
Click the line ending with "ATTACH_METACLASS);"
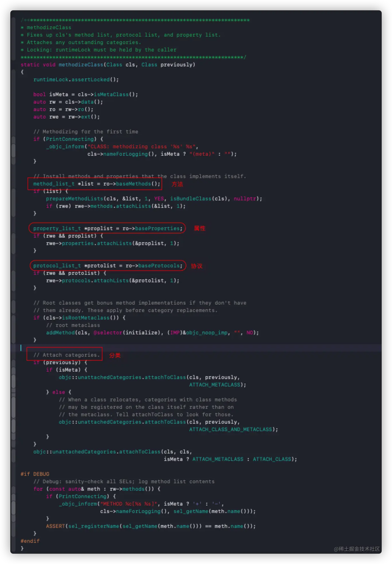217,385
